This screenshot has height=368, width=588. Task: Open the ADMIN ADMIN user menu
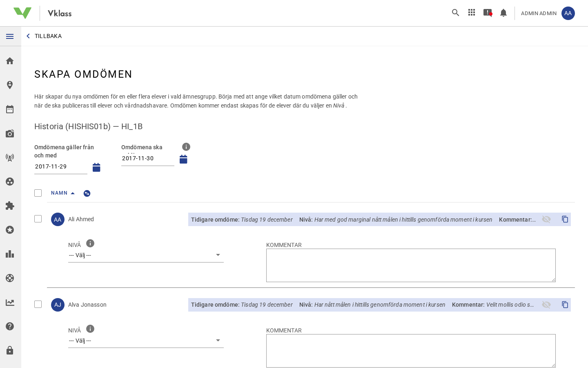coord(539,13)
